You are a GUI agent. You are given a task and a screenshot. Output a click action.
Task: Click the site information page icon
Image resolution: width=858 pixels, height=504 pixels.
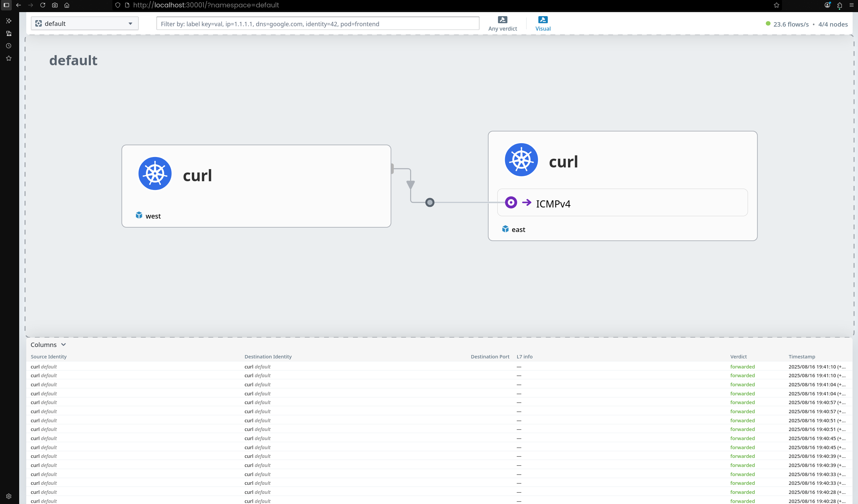127,5
